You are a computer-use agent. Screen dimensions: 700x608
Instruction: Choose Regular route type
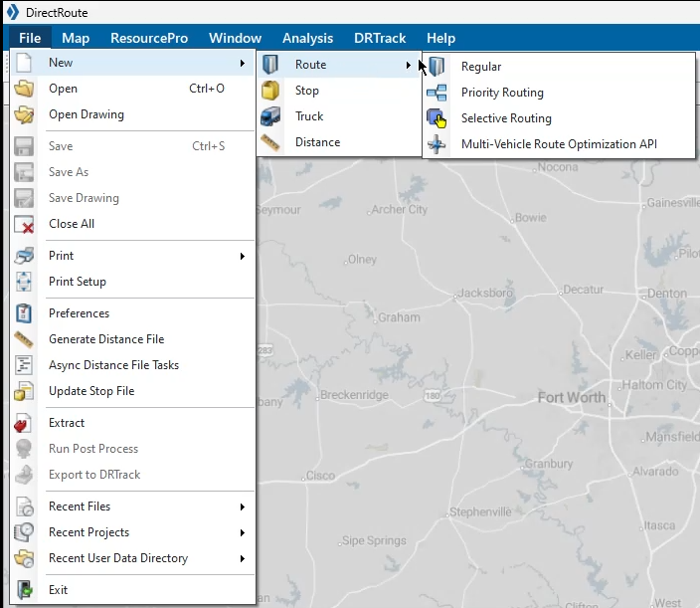click(x=559, y=67)
